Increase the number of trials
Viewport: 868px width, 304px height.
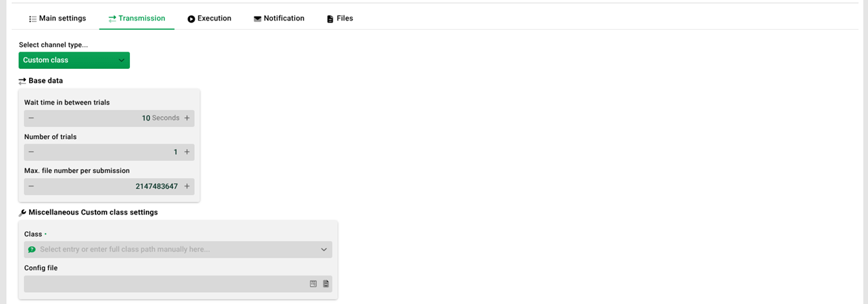click(187, 152)
